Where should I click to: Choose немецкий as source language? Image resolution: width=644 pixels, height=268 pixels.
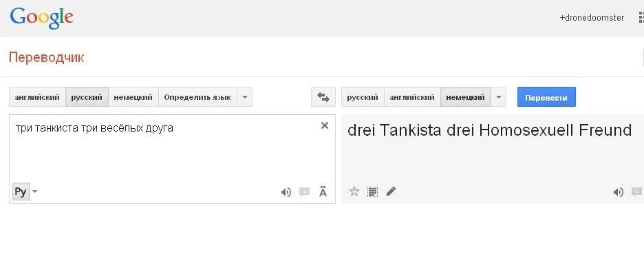tap(133, 97)
